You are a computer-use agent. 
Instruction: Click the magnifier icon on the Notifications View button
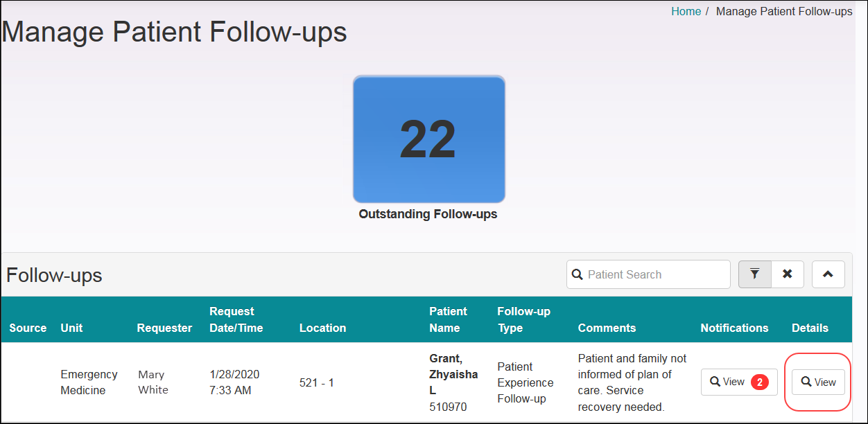714,382
